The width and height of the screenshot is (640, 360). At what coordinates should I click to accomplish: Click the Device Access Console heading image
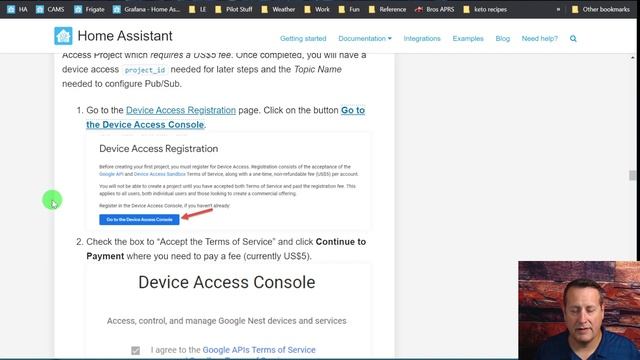click(x=227, y=282)
